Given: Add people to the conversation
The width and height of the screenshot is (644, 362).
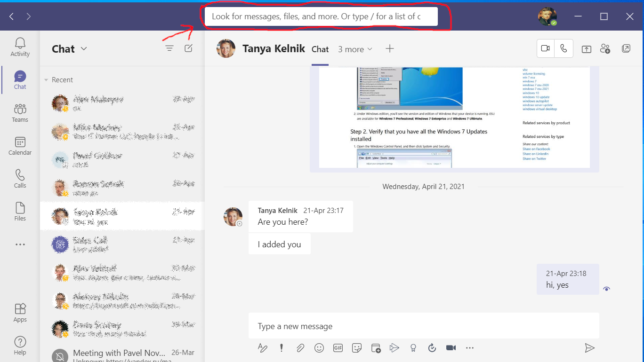Looking at the screenshot, I should [605, 48].
